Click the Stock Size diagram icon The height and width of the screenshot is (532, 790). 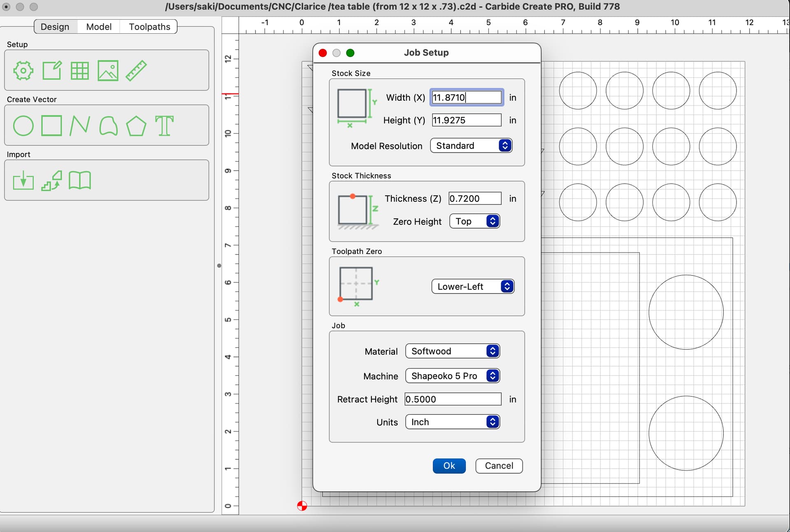(x=357, y=108)
